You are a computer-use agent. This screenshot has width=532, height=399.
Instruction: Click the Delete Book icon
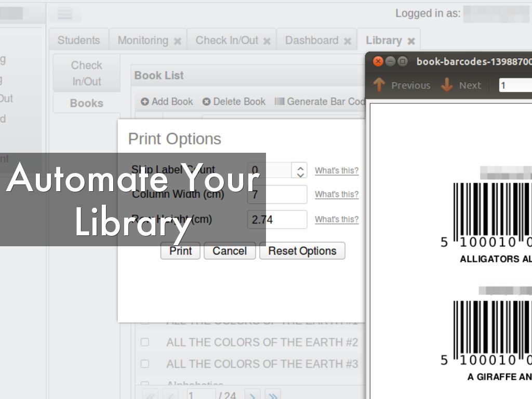206,102
